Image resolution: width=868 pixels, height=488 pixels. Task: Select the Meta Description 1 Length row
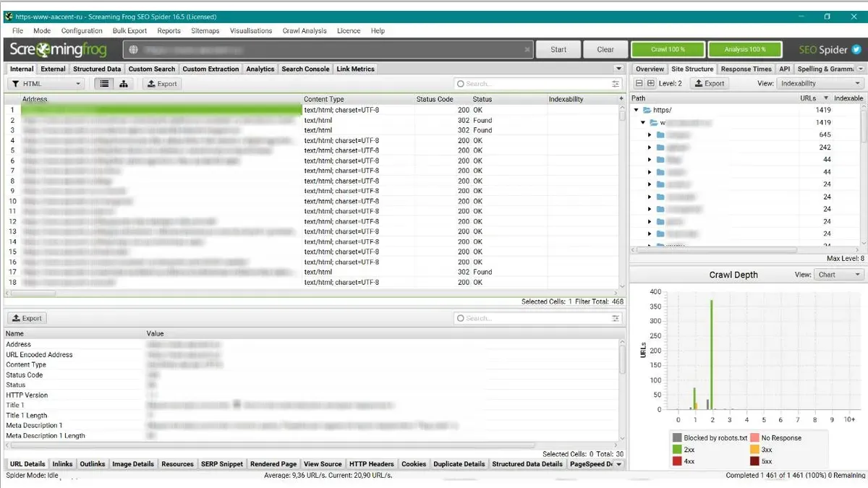(313, 436)
